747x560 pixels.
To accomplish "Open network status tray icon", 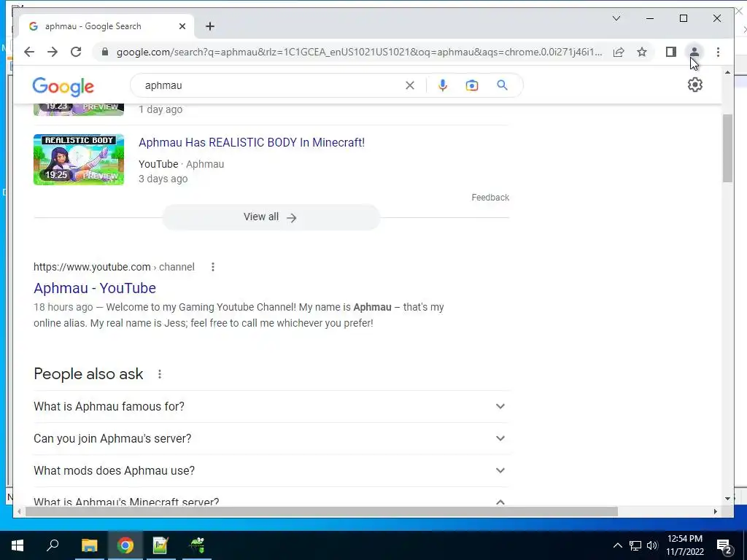I will pos(635,545).
